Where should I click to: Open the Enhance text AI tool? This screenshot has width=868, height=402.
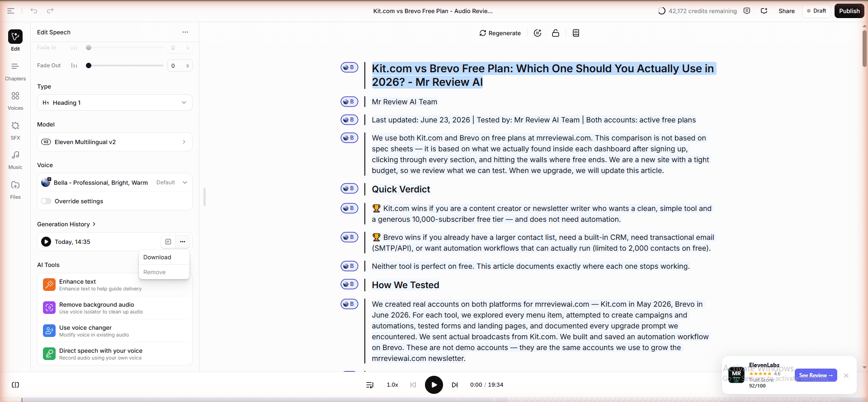click(115, 285)
